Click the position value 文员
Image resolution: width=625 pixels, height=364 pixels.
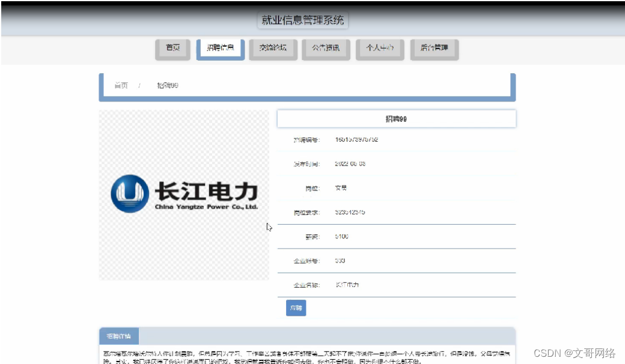(341, 188)
